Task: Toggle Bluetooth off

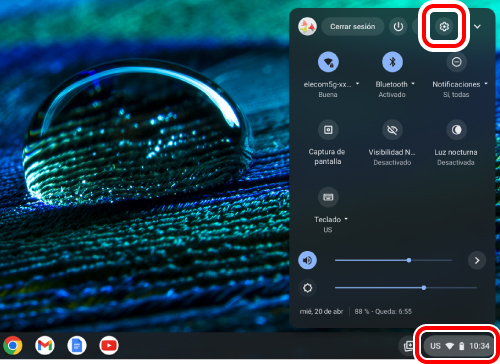Action: [392, 62]
